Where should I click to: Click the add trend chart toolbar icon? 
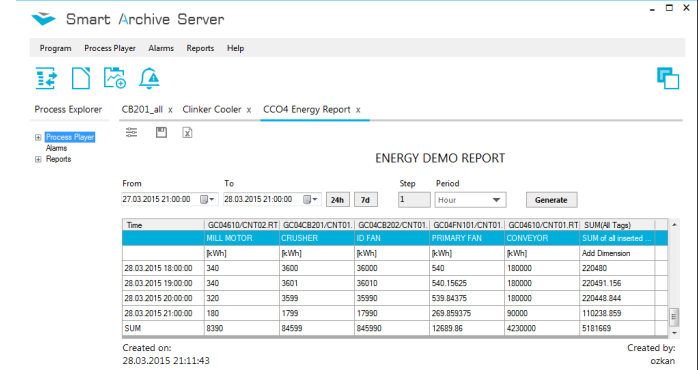click(115, 78)
